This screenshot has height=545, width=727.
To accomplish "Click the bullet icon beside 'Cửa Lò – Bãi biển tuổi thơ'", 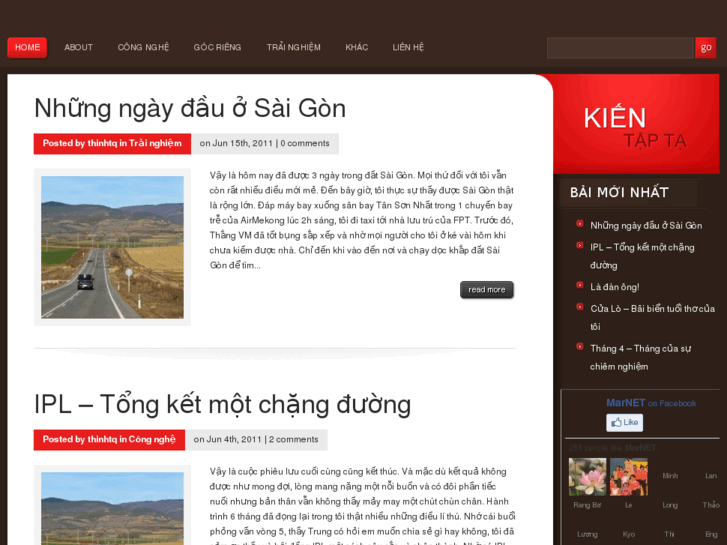I will [x=580, y=307].
